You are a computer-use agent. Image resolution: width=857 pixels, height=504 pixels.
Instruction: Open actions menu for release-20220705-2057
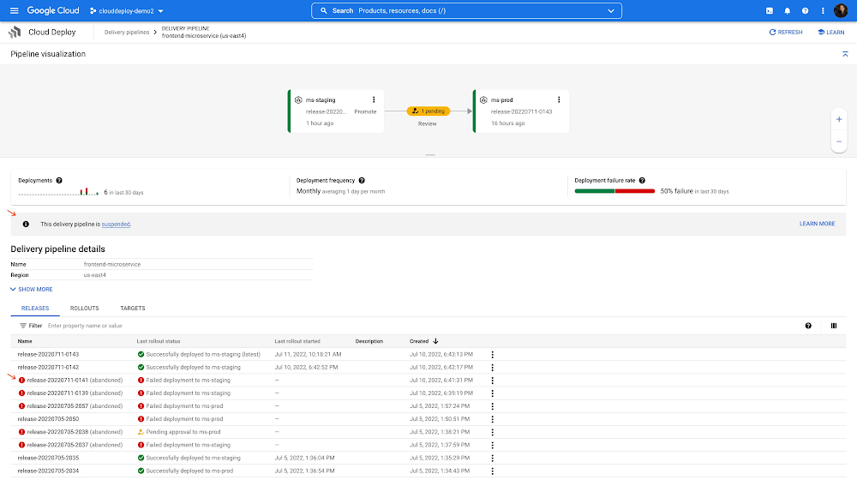(493, 406)
